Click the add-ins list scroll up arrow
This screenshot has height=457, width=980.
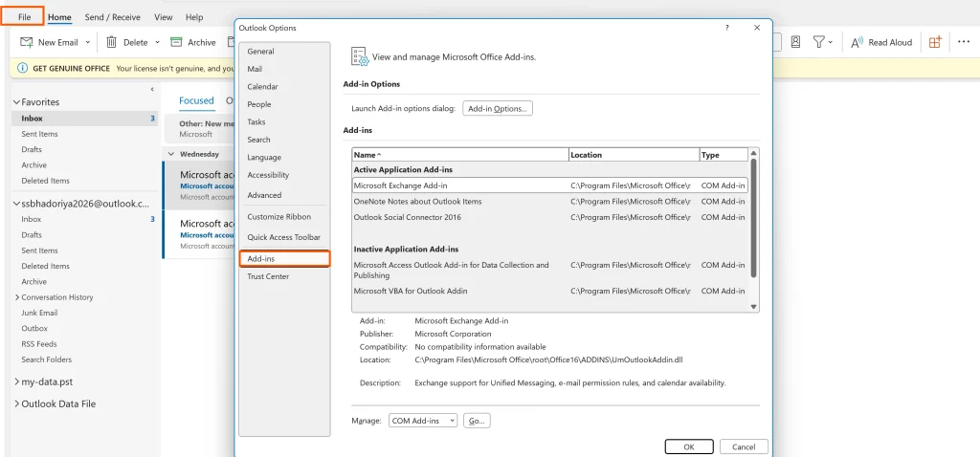[x=753, y=153]
